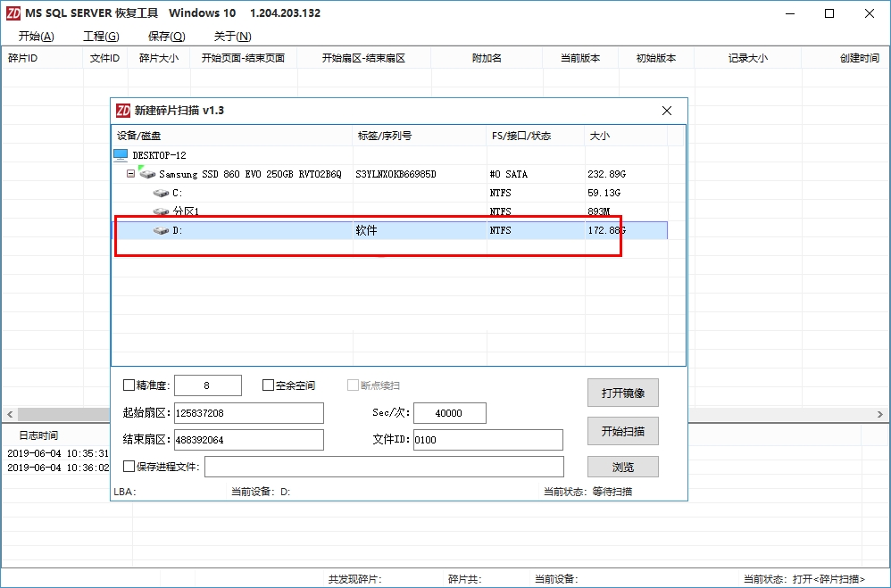
Task: Open the 保存(Q) menu
Action: 166,37
